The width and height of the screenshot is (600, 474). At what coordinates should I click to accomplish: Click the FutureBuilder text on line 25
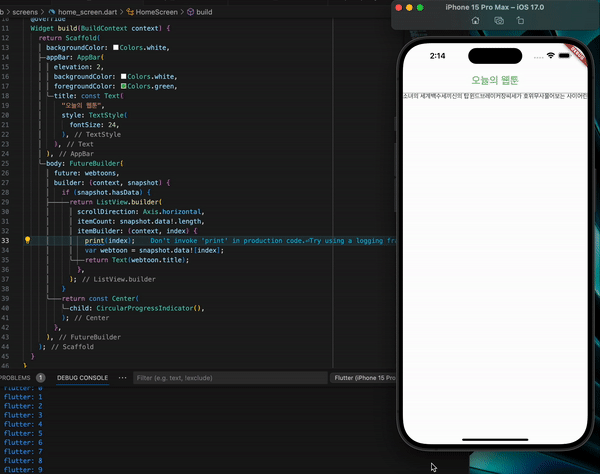[x=95, y=163]
